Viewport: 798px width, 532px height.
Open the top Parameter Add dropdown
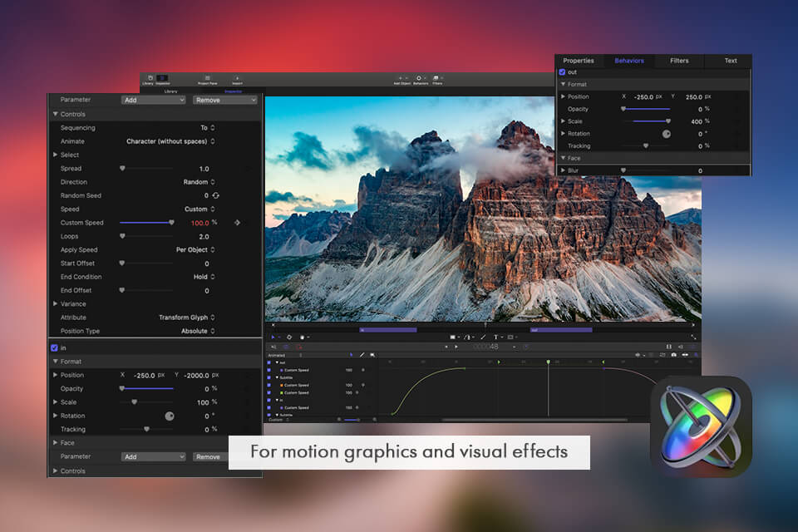click(153, 101)
